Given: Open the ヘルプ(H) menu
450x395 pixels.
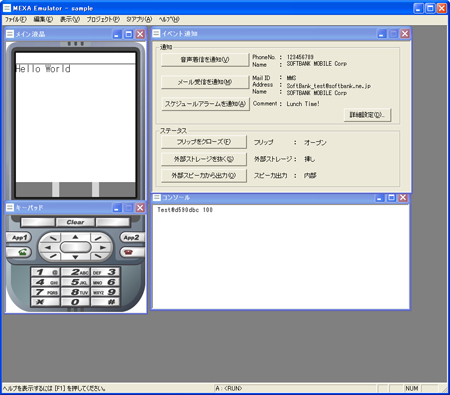Looking at the screenshot, I should point(169,19).
